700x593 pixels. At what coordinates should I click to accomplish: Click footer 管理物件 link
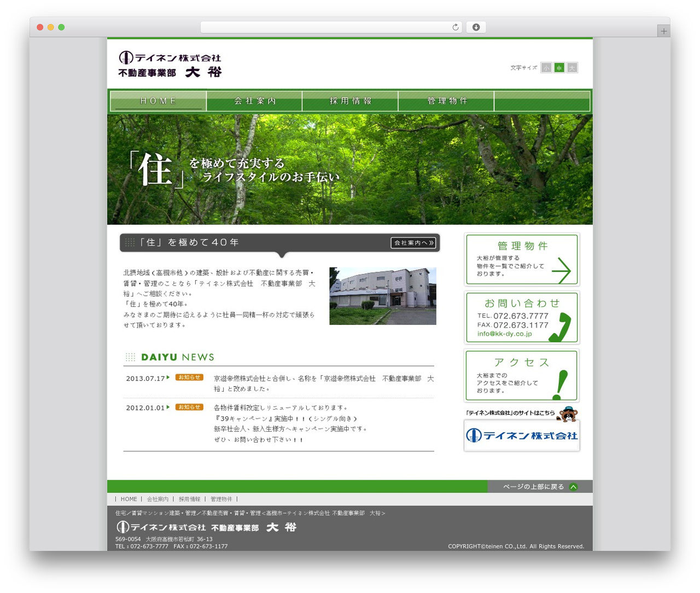coord(221,499)
